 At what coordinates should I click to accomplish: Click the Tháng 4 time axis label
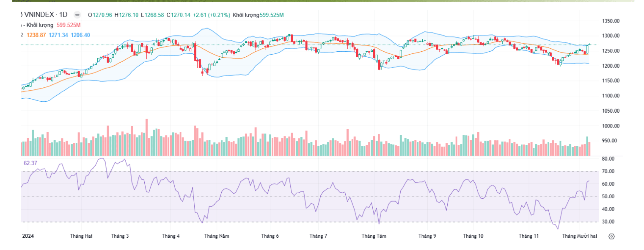171,236
